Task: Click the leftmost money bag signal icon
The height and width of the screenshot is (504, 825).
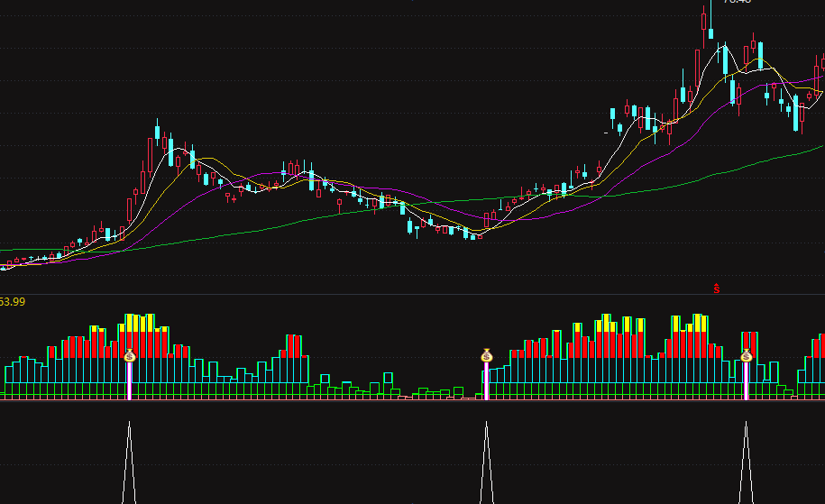Action: point(130,355)
